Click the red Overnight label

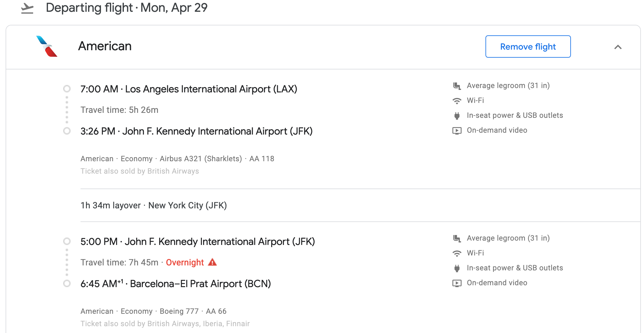point(185,263)
